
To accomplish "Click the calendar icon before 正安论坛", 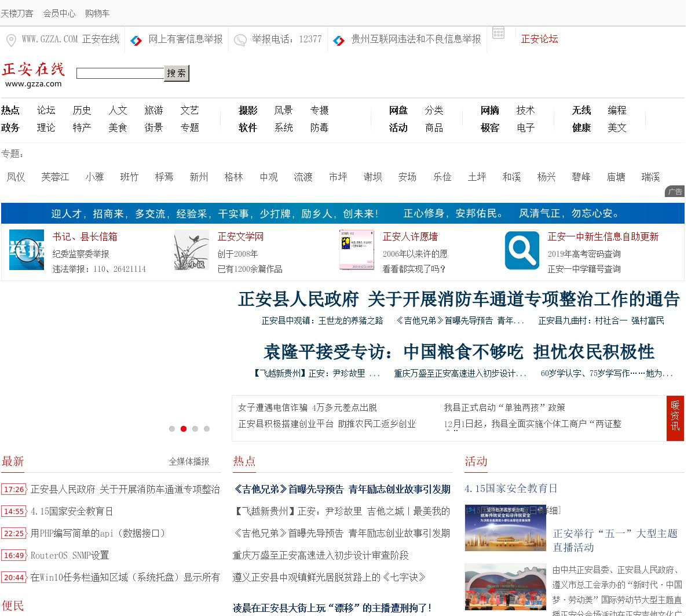I will click(498, 33).
